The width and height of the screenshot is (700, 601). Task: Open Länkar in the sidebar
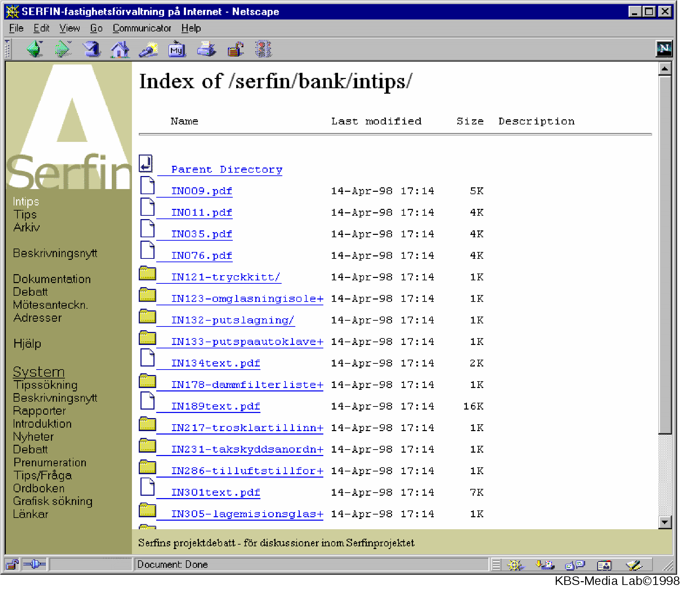click(x=30, y=514)
